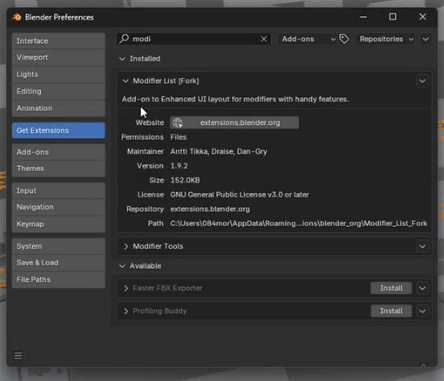The width and height of the screenshot is (444, 381).
Task: Open Themes preferences
Action: (x=59, y=169)
